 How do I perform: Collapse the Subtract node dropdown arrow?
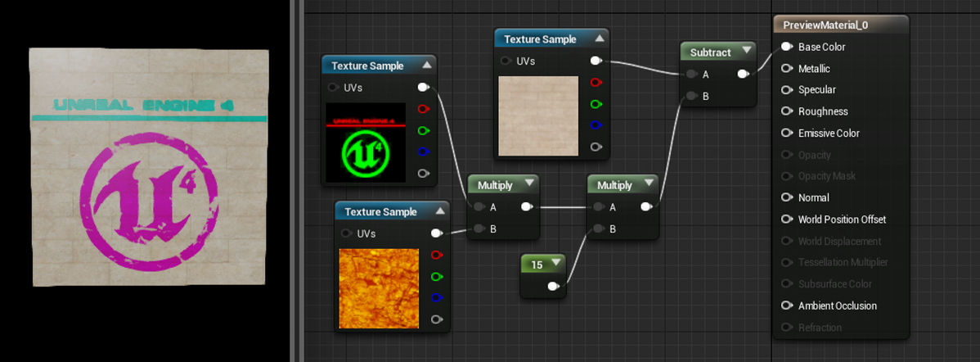pyautogui.click(x=745, y=52)
